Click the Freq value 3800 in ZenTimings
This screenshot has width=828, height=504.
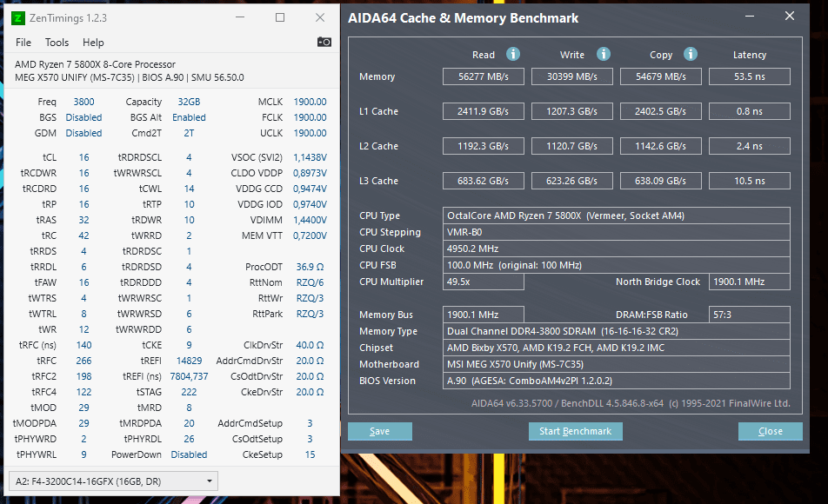(x=84, y=102)
